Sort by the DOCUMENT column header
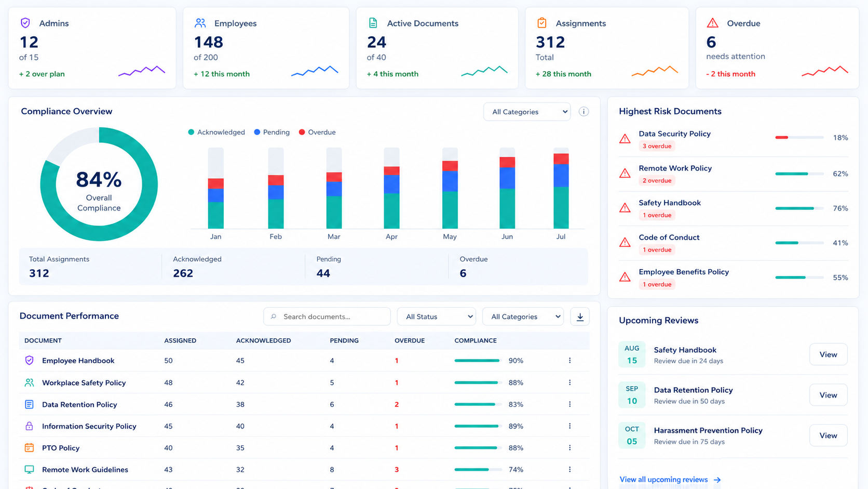868x489 pixels. coord(43,340)
